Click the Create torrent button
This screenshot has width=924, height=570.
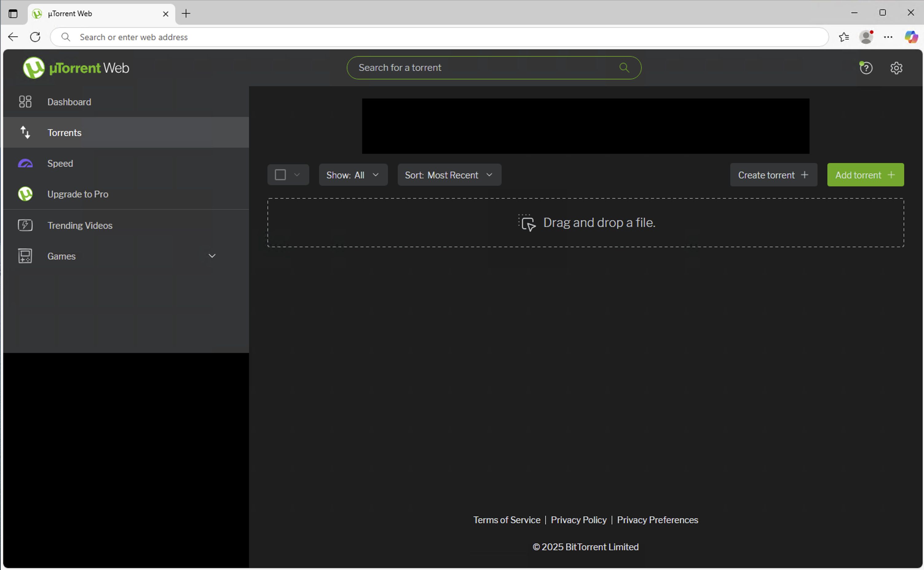(x=773, y=175)
